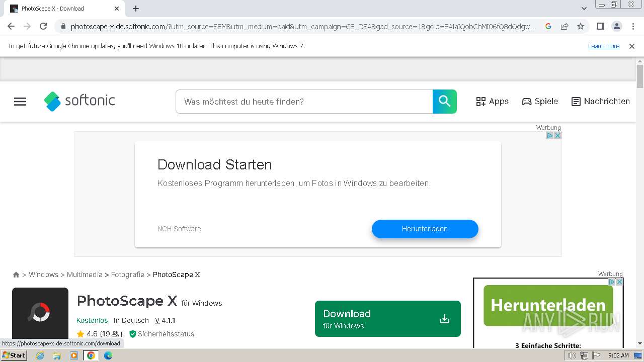The width and height of the screenshot is (644, 362).
Task: Open the Spiele section
Action: (x=540, y=102)
